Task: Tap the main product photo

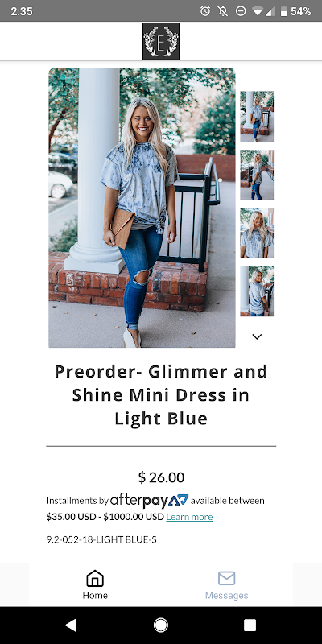Action: [142, 208]
